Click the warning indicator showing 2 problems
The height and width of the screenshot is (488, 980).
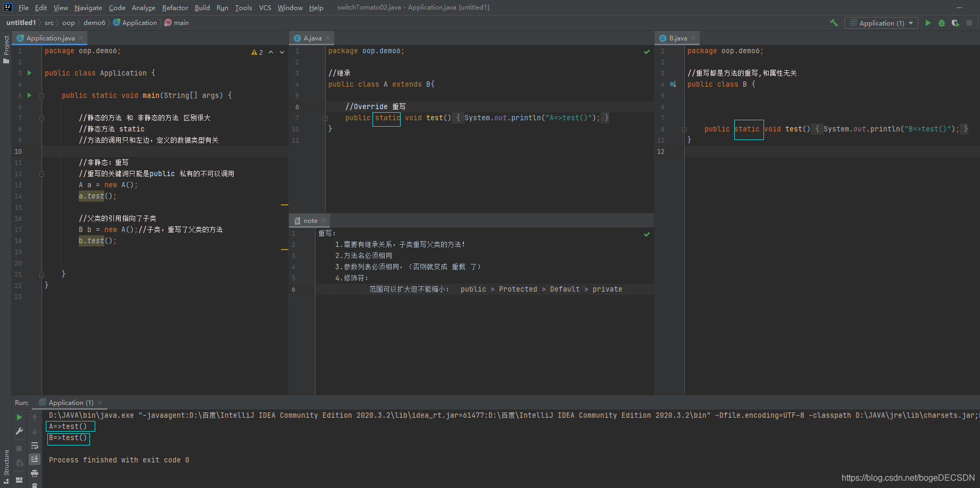(x=257, y=52)
